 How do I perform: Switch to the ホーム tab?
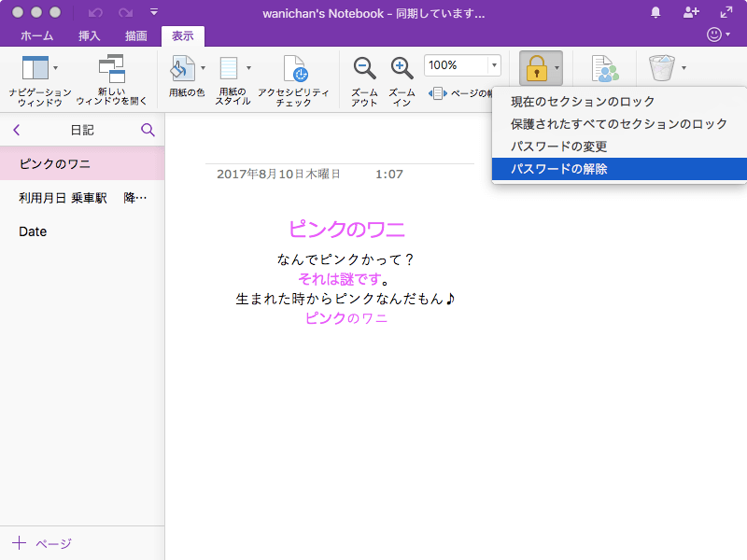(37, 35)
